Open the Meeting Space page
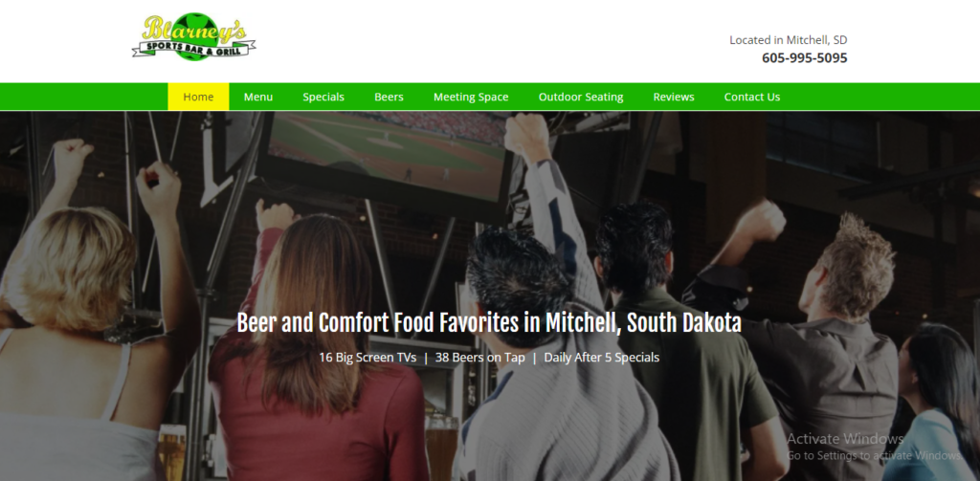Screen dimensions: 980x481 click(x=471, y=97)
